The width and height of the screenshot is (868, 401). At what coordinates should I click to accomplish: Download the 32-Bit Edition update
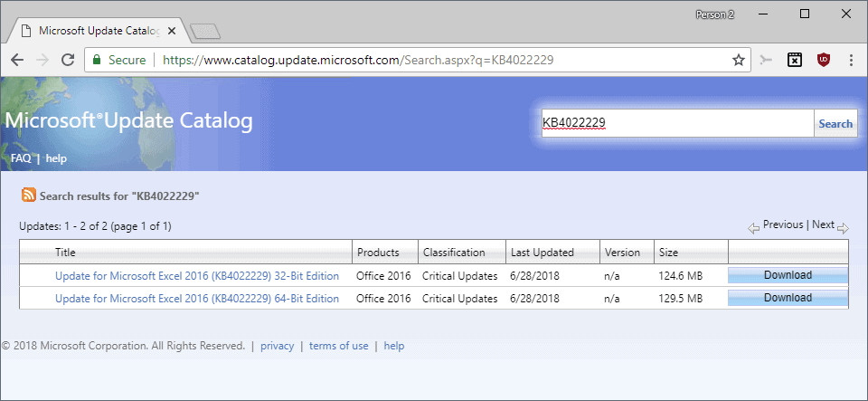(788, 275)
